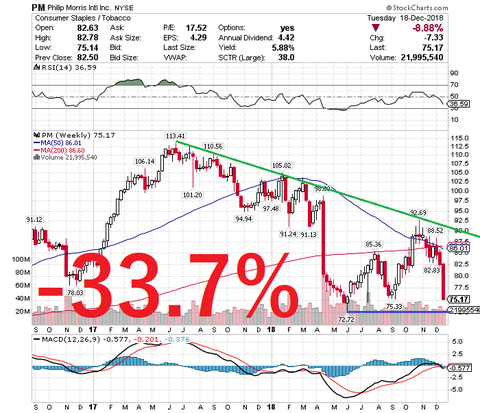Click the 105.02 price label

(x=282, y=165)
